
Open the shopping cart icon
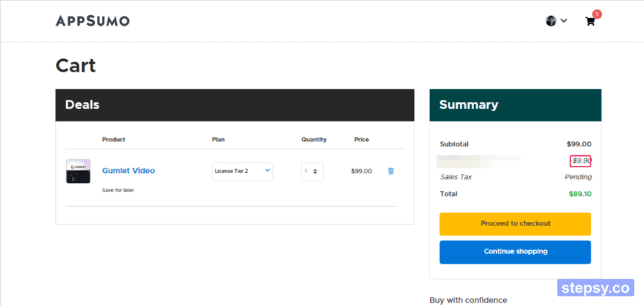point(590,21)
